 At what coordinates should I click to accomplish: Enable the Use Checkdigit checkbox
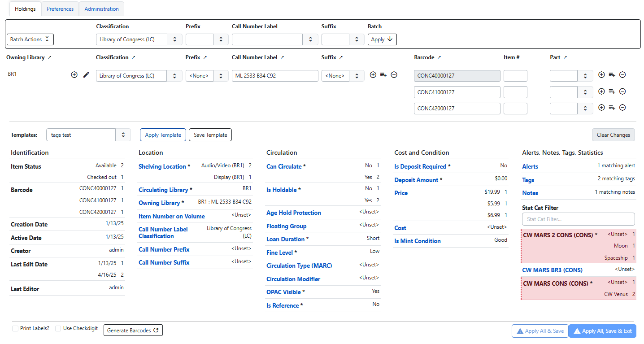tap(58, 328)
